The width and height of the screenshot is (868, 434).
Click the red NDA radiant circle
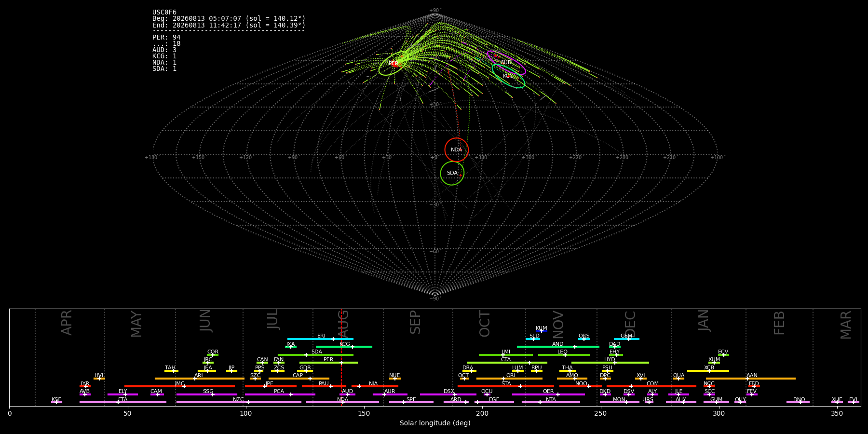pos(456,149)
